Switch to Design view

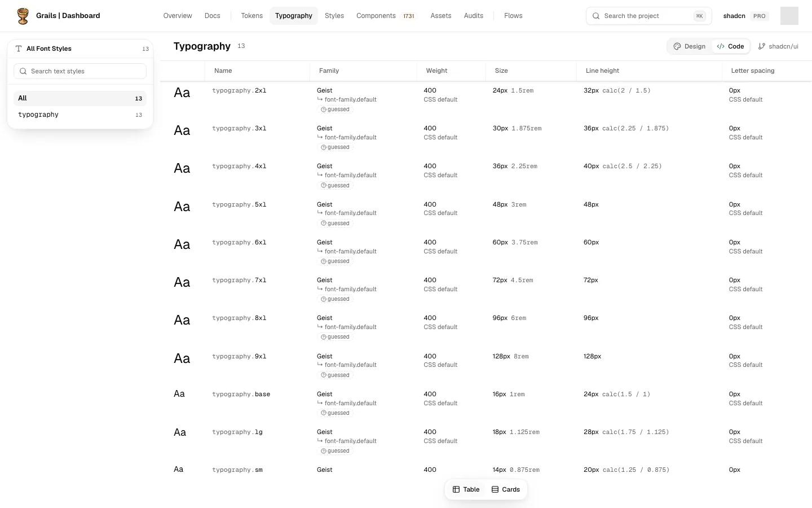pos(690,46)
